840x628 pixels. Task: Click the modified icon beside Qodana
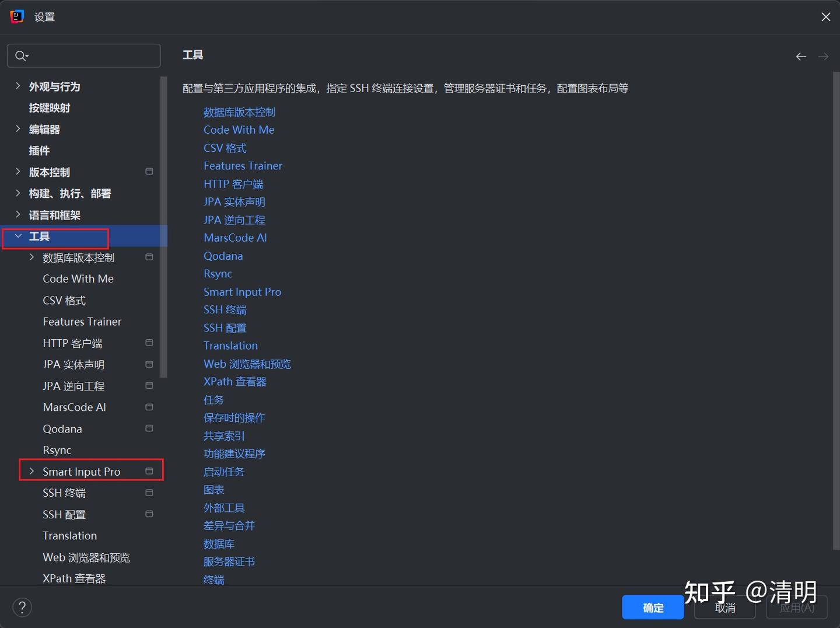[x=149, y=428]
